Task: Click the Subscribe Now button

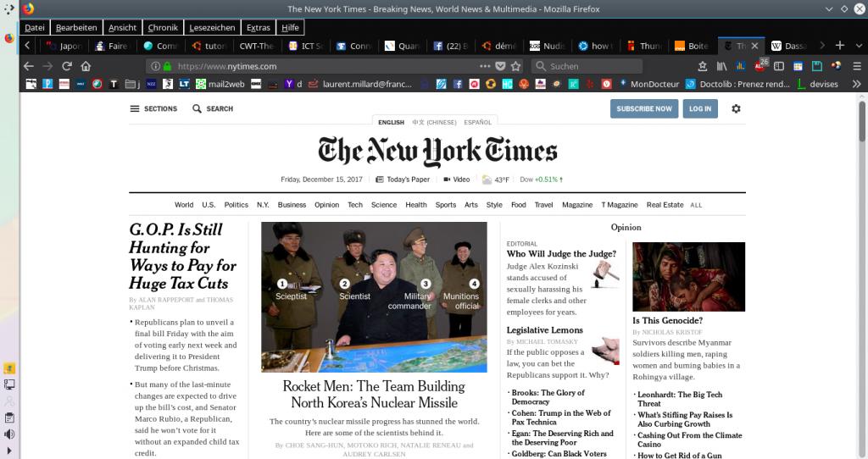Action: point(644,108)
